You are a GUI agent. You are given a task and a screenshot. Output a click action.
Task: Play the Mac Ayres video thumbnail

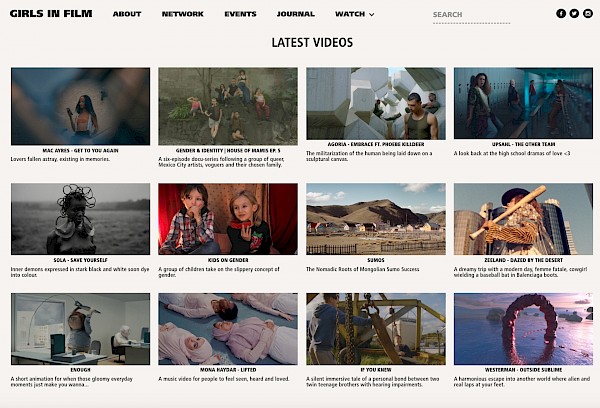pyautogui.click(x=80, y=105)
